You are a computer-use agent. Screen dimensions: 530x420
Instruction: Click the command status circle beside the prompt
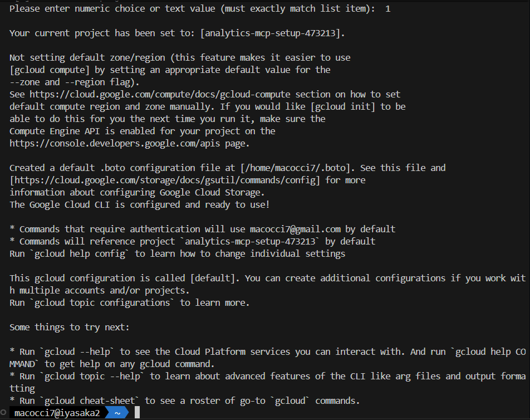click(4, 413)
